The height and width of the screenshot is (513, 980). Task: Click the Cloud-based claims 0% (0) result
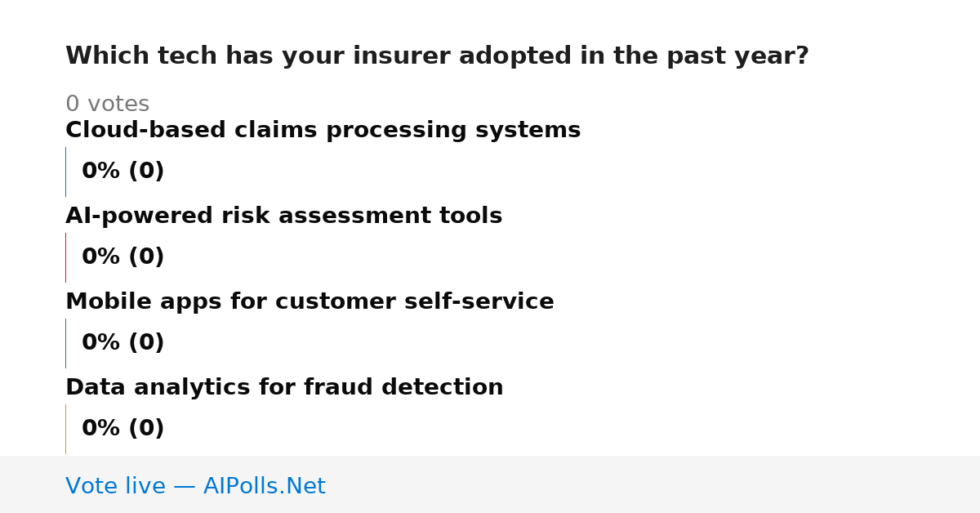coord(122,172)
